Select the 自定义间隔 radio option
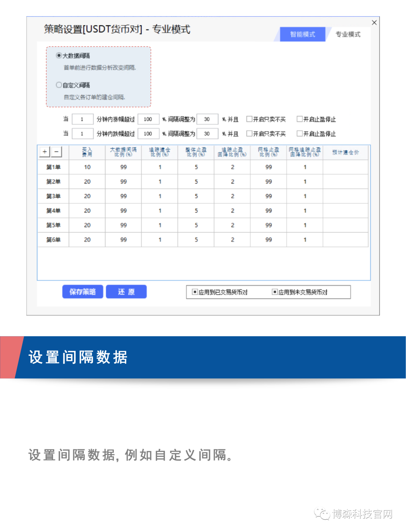Image resolution: width=406 pixels, height=532 pixels. point(59,85)
